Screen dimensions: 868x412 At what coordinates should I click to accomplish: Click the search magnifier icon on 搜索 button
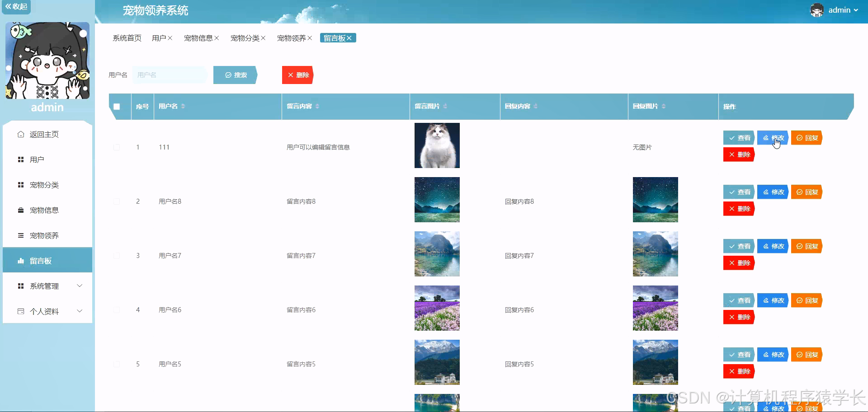[228, 75]
